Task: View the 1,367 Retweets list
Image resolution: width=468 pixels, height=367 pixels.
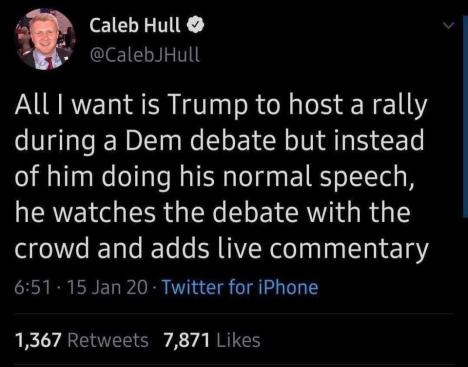Action: point(82,341)
